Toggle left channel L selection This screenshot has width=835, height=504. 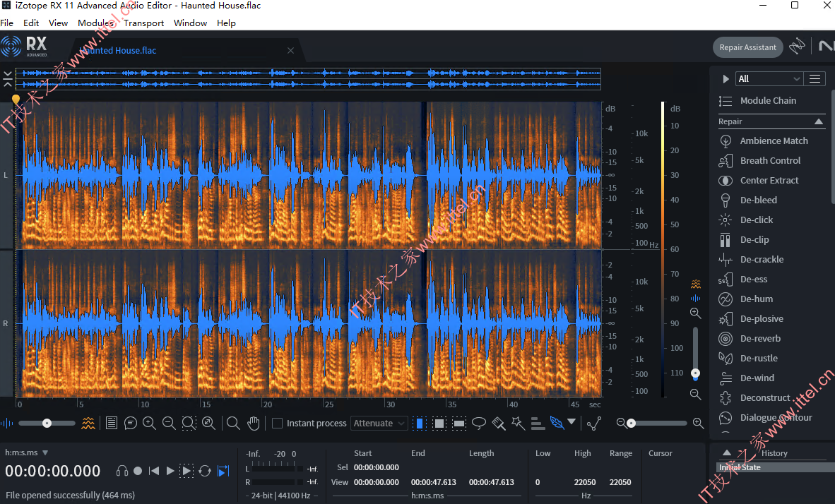(x=6, y=175)
